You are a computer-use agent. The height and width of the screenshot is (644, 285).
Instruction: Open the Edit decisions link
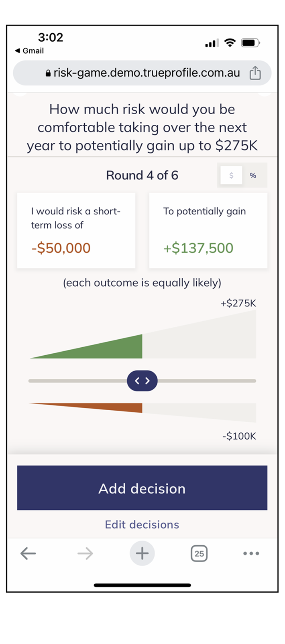[142, 525]
